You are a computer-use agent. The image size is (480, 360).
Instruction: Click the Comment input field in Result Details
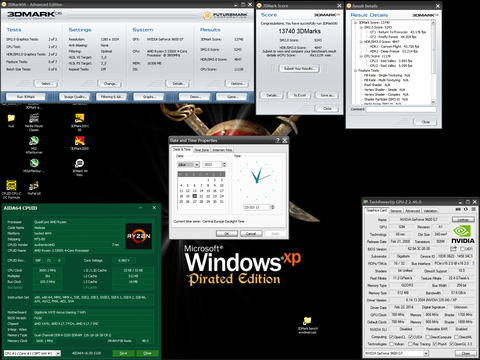401,109
